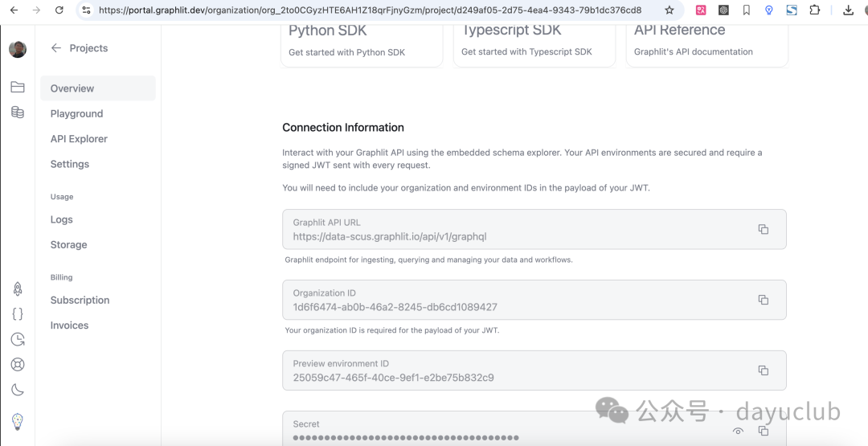Viewport: 868px width, 446px height.
Task: Open Playground in the sidebar
Action: click(76, 114)
